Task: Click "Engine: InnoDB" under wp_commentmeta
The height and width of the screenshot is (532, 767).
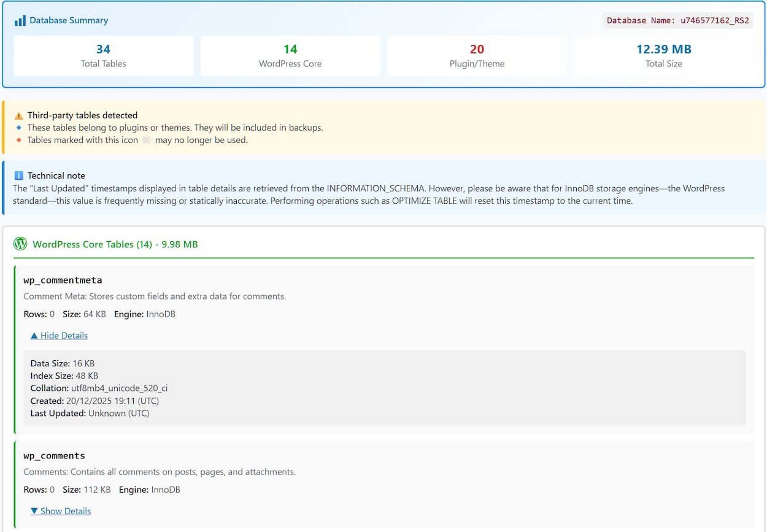Action: click(145, 314)
